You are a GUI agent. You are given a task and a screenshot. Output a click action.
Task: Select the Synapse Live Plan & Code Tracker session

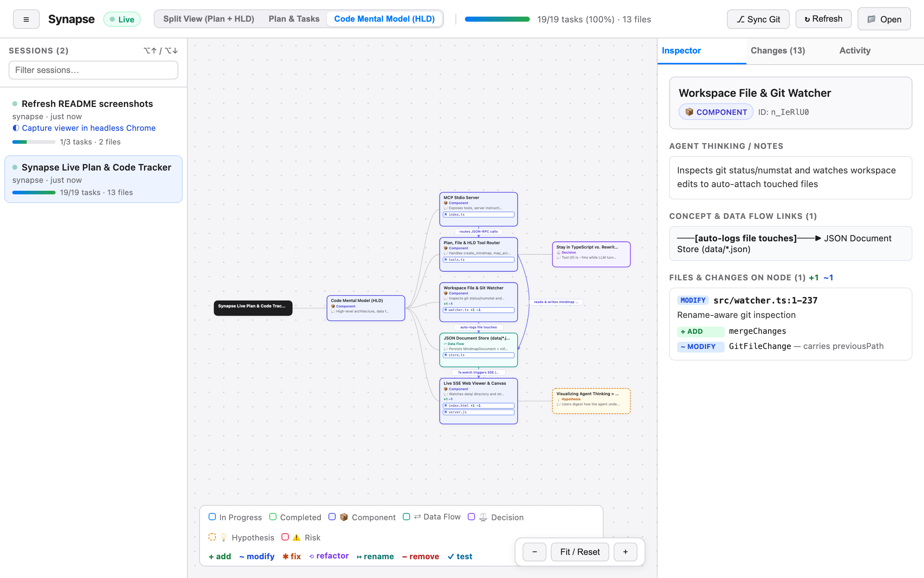pyautogui.click(x=93, y=179)
